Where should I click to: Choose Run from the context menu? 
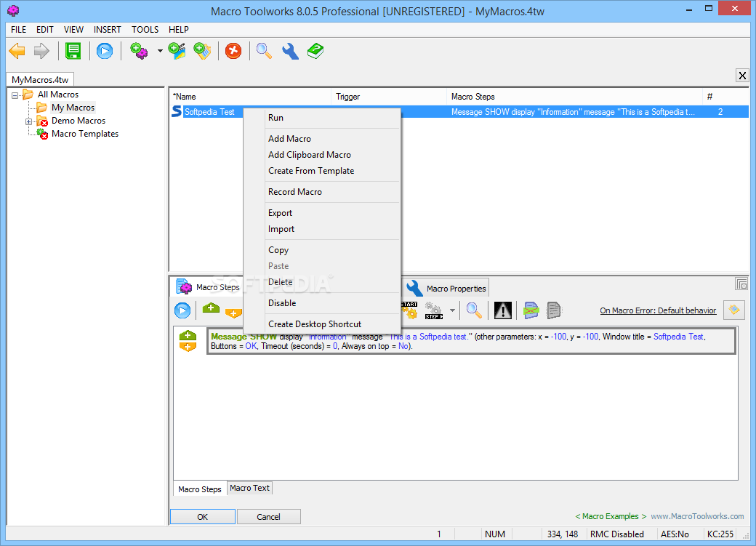click(322, 118)
